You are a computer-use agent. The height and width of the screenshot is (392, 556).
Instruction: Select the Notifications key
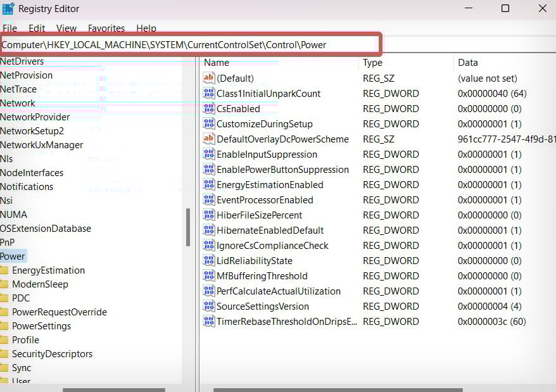tap(27, 187)
